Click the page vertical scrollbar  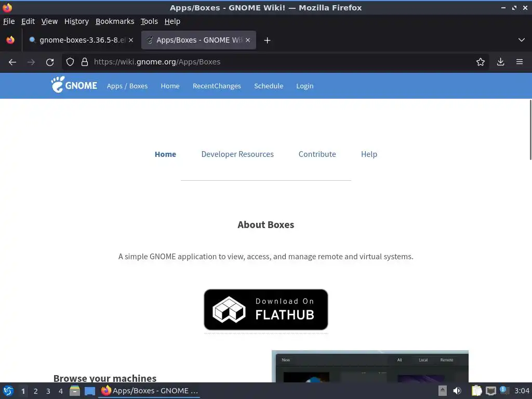[530, 129]
